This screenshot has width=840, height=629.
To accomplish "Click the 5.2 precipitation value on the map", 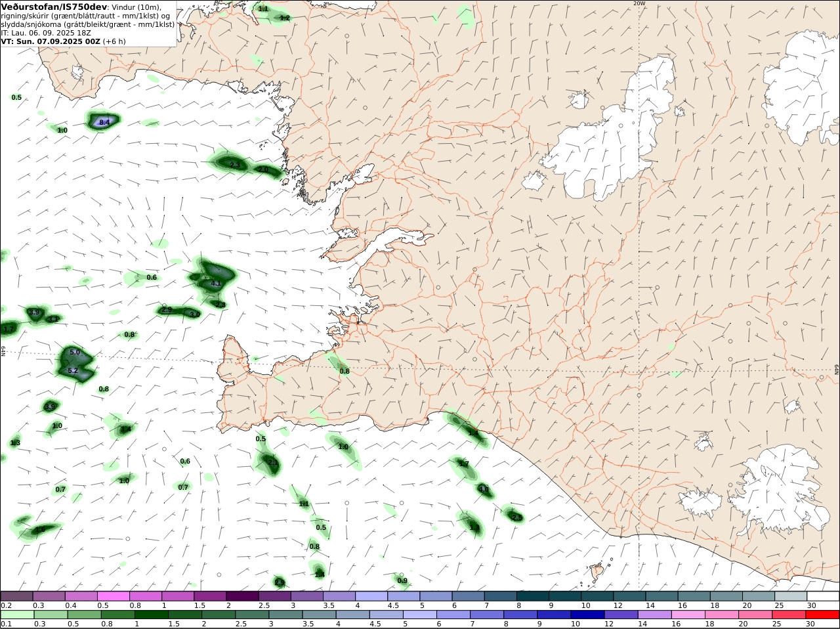I will pos(73,371).
